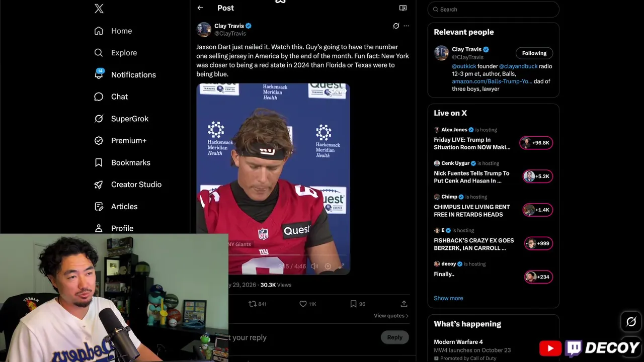Screen dimensions: 644x362
Task: Bookmark the post with 96 bookmarks
Action: coord(358,304)
